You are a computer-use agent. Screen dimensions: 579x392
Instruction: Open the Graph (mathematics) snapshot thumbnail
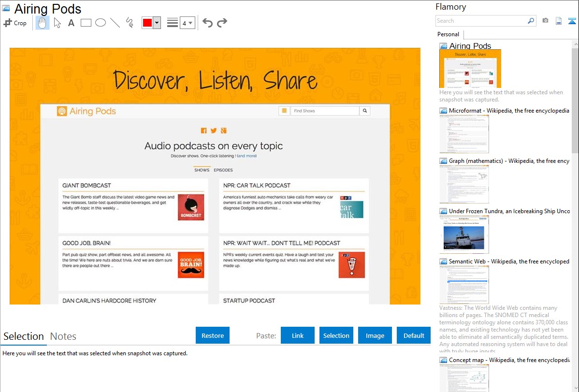(464, 184)
